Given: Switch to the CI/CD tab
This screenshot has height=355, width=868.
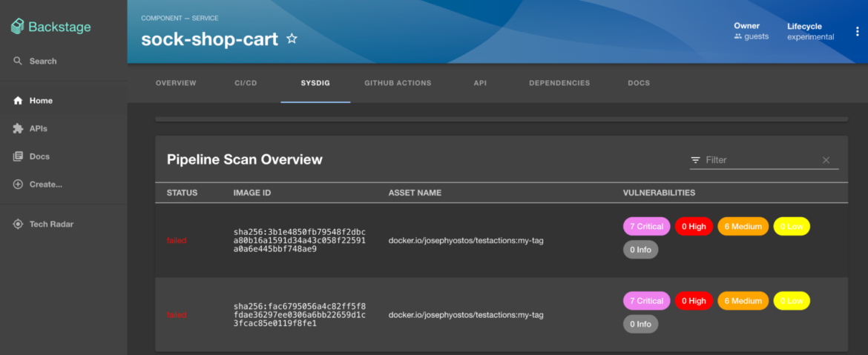Looking at the screenshot, I should click(246, 83).
